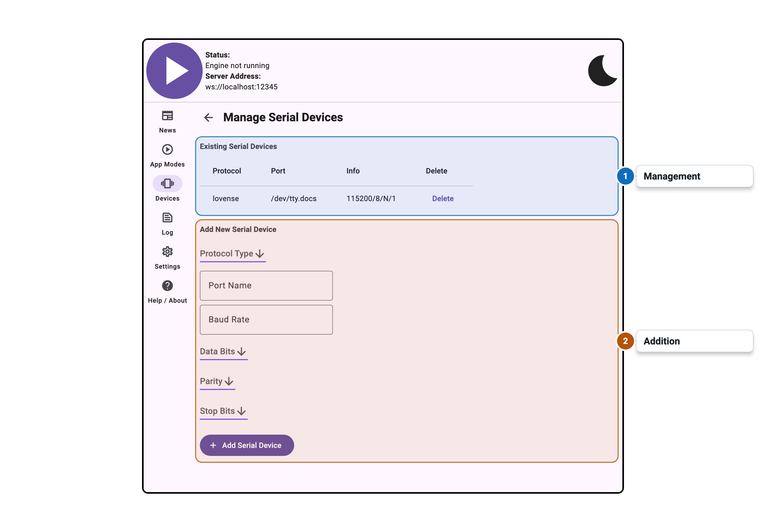Click the Info column header

[x=353, y=171]
